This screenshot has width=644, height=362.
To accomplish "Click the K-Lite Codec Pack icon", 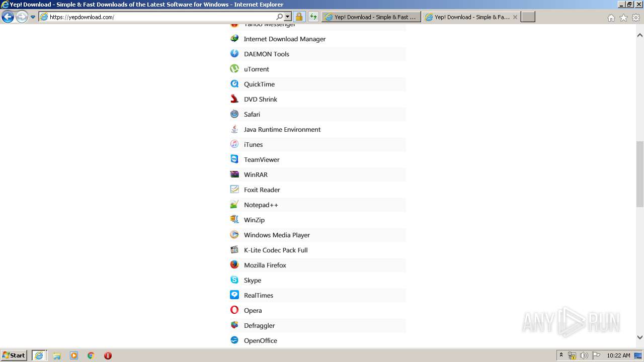I will tap(234, 250).
